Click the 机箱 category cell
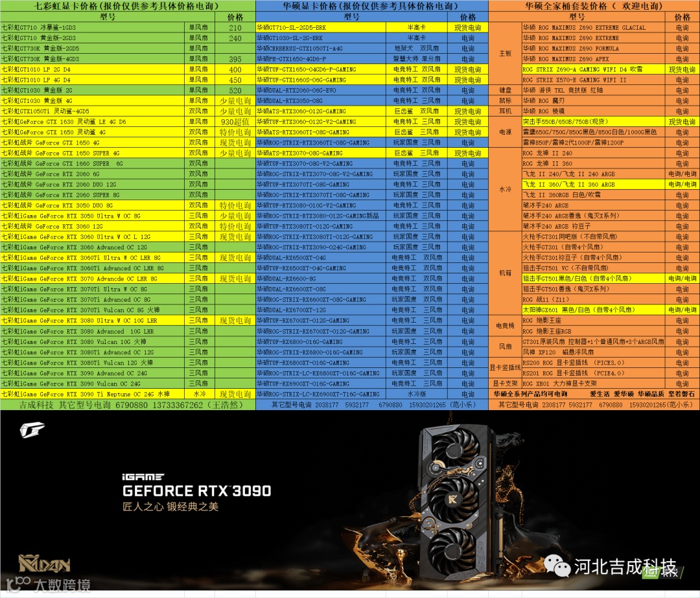Viewport: 700px width, 598px height. (x=505, y=273)
